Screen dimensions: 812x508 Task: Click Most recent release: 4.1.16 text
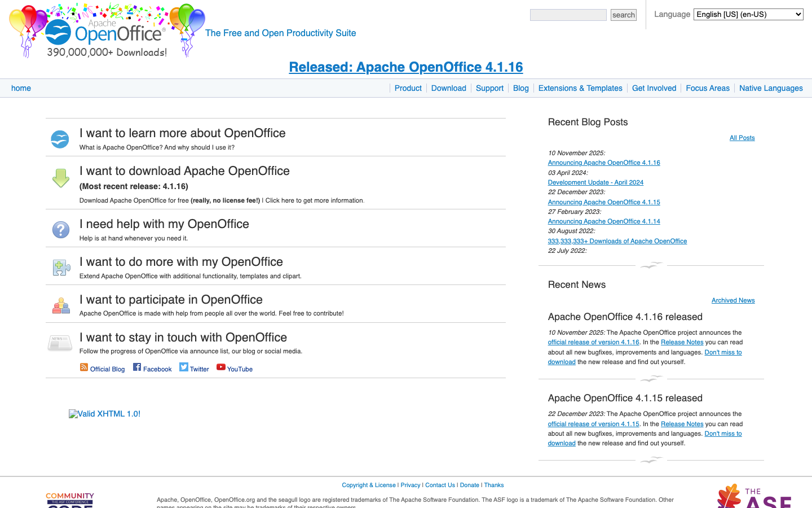pos(134,186)
